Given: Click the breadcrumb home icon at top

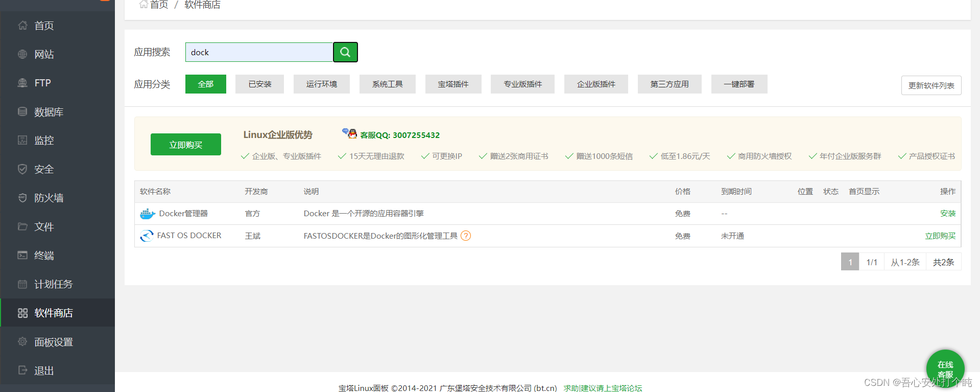Looking at the screenshot, I should tap(144, 5).
